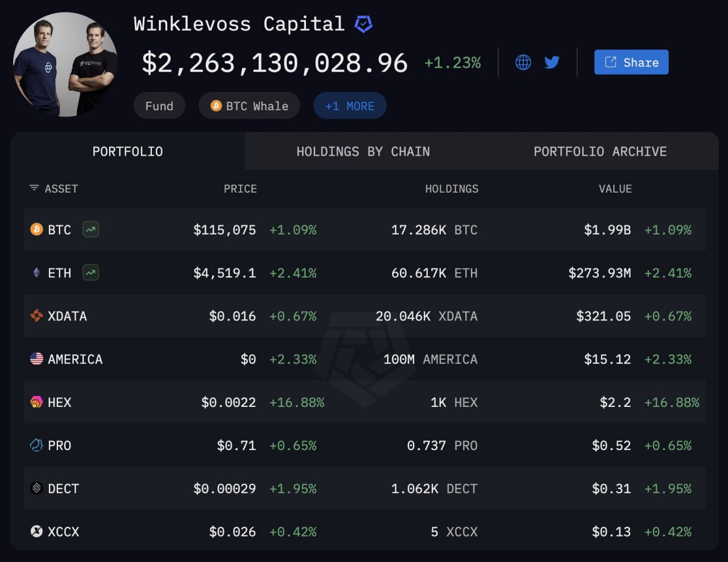Image resolution: width=728 pixels, height=562 pixels.
Task: Click the Ethereum coin icon
Action: click(36, 272)
